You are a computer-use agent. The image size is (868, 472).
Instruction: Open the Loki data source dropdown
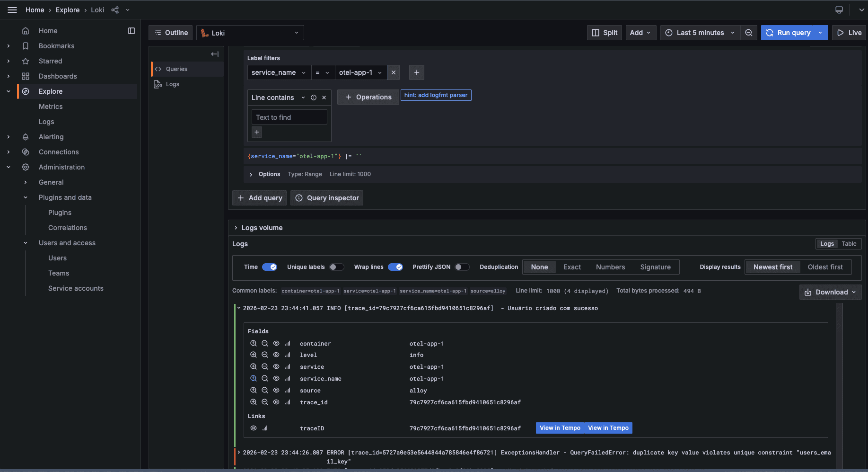250,32
